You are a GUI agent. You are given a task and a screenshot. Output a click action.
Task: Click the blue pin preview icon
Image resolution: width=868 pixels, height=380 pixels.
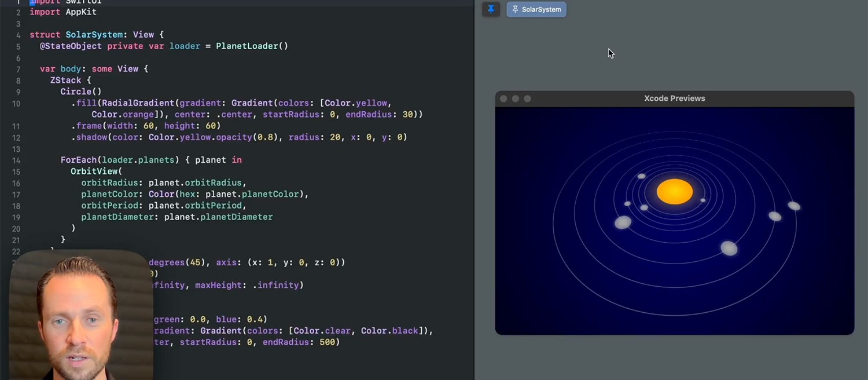click(x=491, y=9)
